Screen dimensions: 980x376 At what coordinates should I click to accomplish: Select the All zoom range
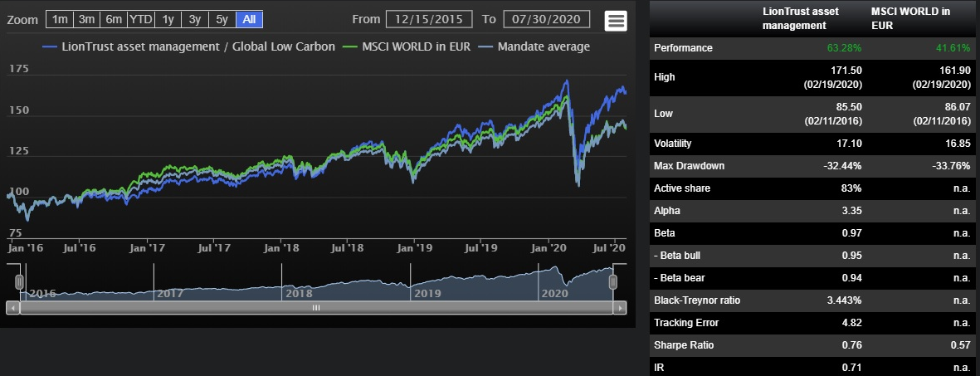pyautogui.click(x=250, y=19)
